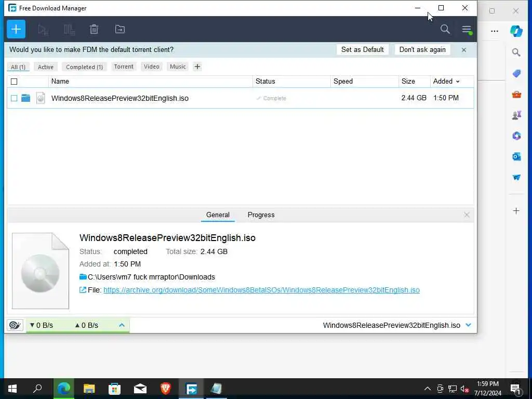532x399 pixels.
Task: Sort by Speed column header
Action: (343, 82)
